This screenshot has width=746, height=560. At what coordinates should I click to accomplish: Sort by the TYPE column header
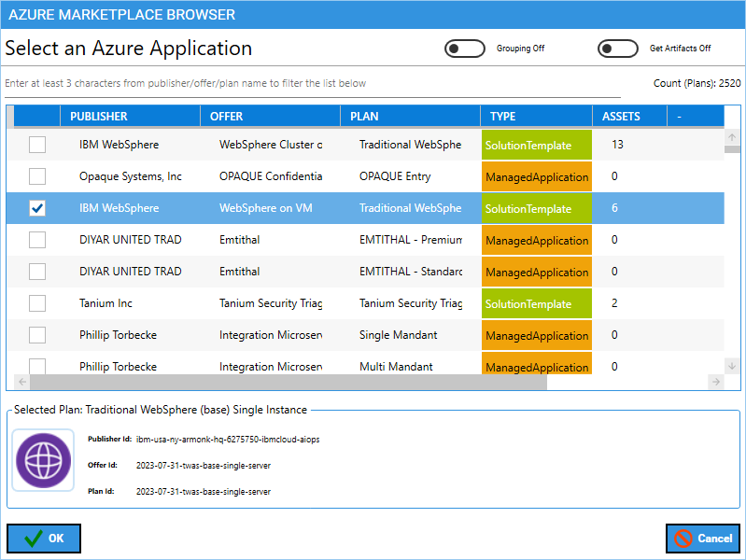click(x=536, y=117)
